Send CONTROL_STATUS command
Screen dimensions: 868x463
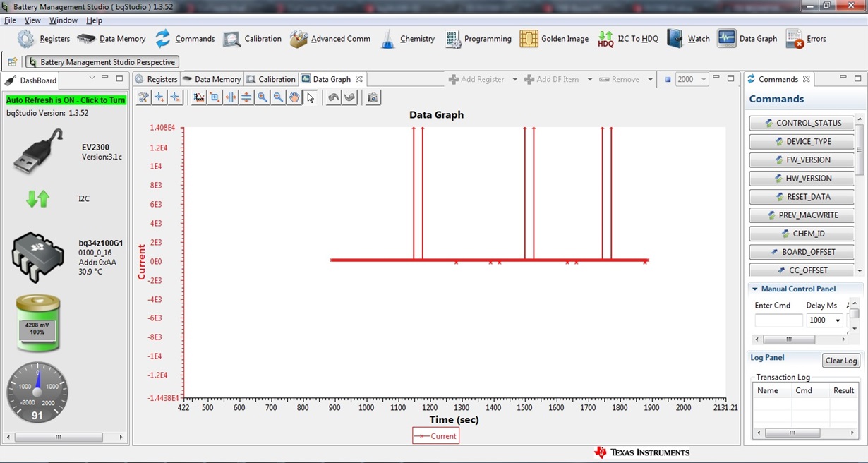tap(801, 123)
